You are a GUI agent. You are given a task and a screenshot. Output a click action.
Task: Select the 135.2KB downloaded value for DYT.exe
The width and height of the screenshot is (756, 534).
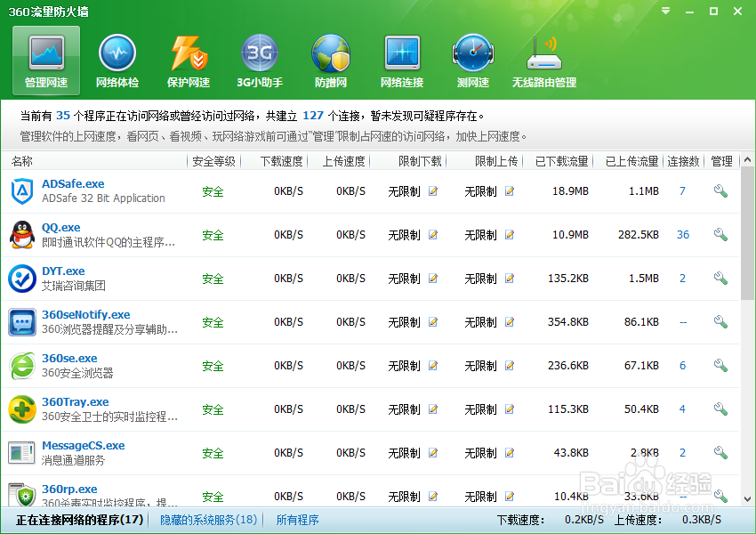click(x=568, y=279)
